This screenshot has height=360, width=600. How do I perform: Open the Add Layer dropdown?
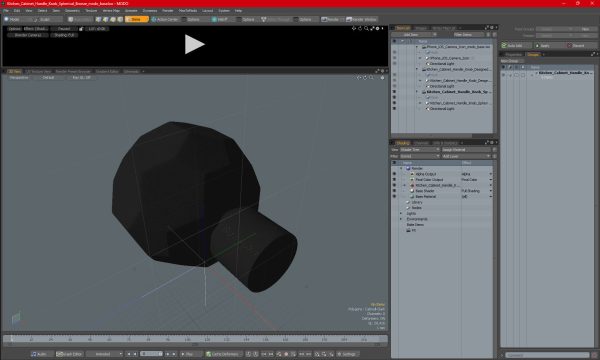tap(466, 156)
